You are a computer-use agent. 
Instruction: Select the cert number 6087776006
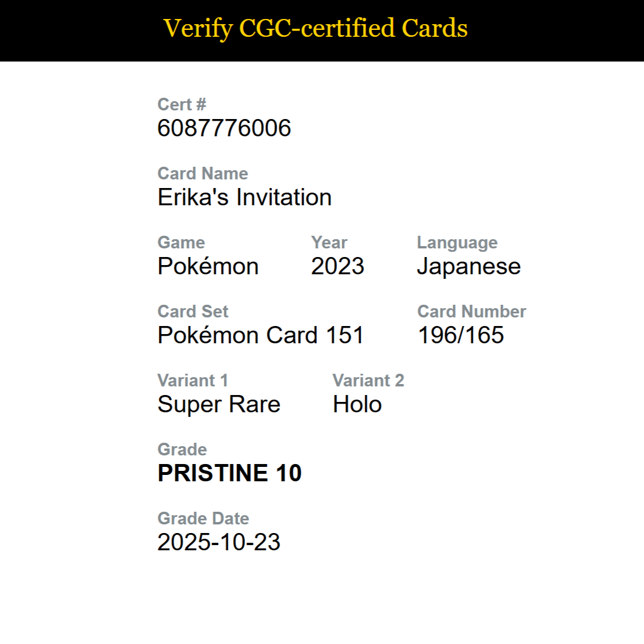pos(224,128)
